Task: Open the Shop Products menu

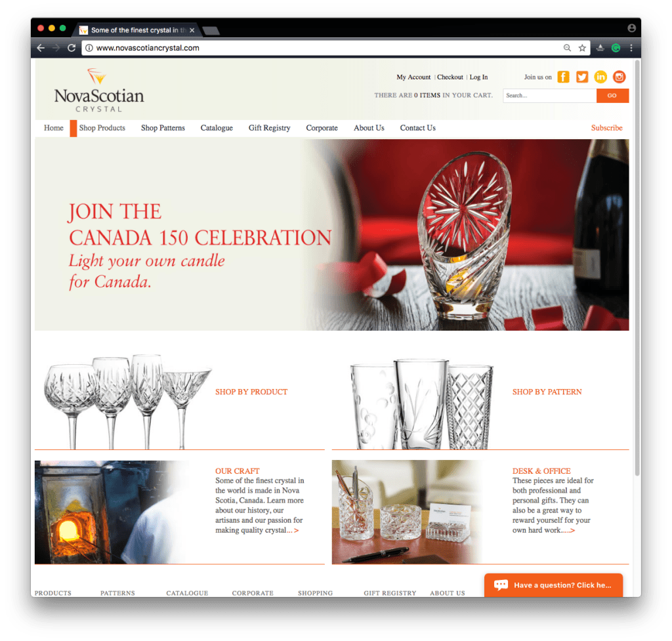Action: tap(102, 128)
